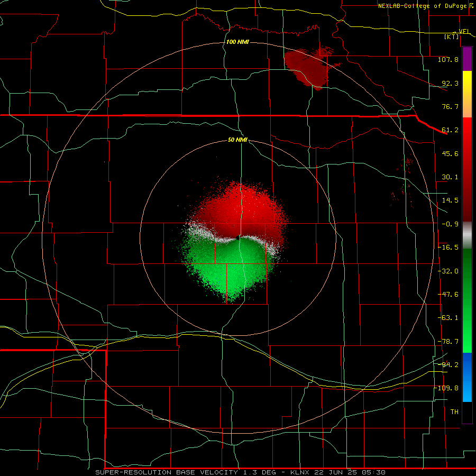Click the 45.6 legend value
The height and width of the screenshot is (476, 476).
coord(450,153)
